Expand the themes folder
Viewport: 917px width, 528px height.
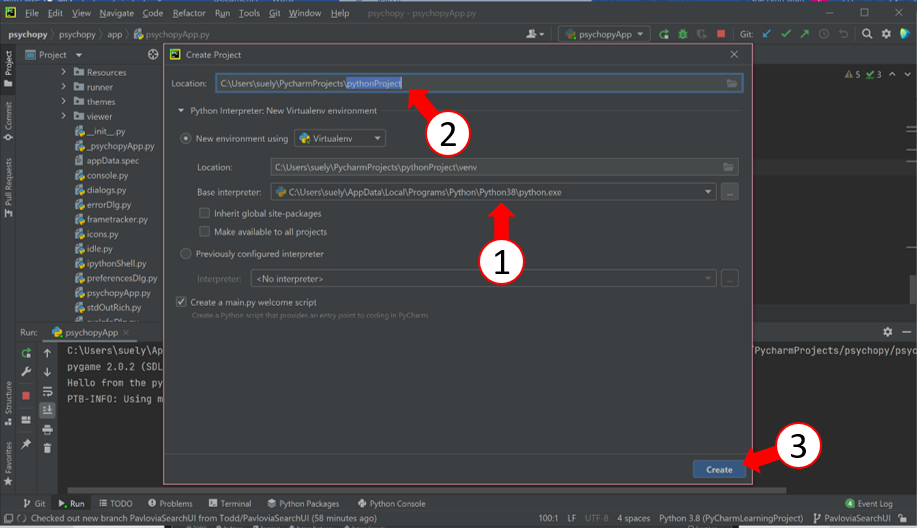(x=64, y=101)
